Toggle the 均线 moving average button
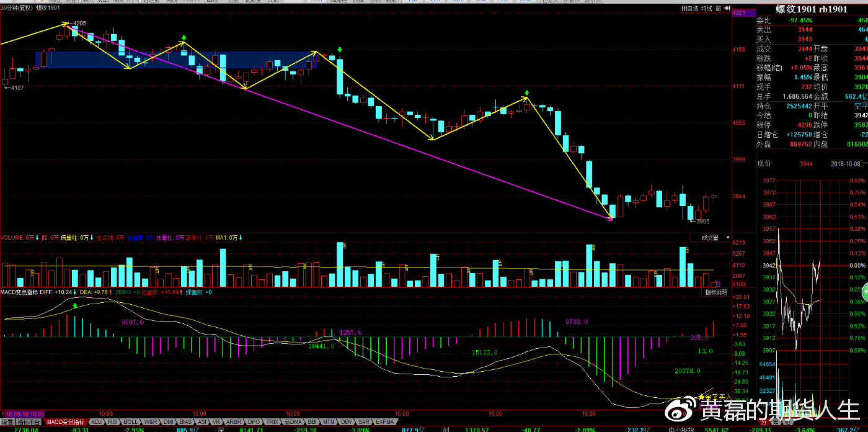The width and height of the screenshot is (868, 432). [706, 9]
